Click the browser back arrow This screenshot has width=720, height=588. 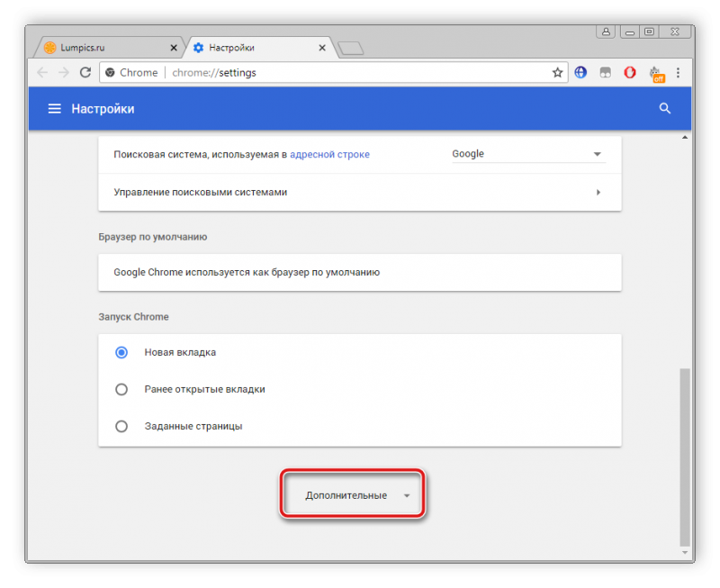(x=42, y=73)
